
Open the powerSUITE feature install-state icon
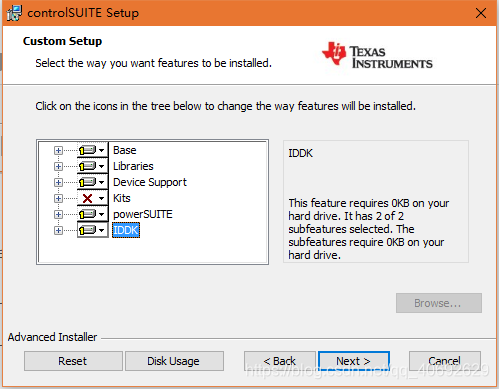point(92,214)
